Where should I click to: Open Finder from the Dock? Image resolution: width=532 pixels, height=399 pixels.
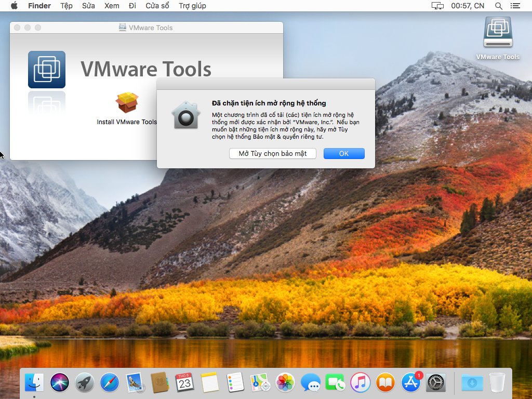click(x=34, y=382)
